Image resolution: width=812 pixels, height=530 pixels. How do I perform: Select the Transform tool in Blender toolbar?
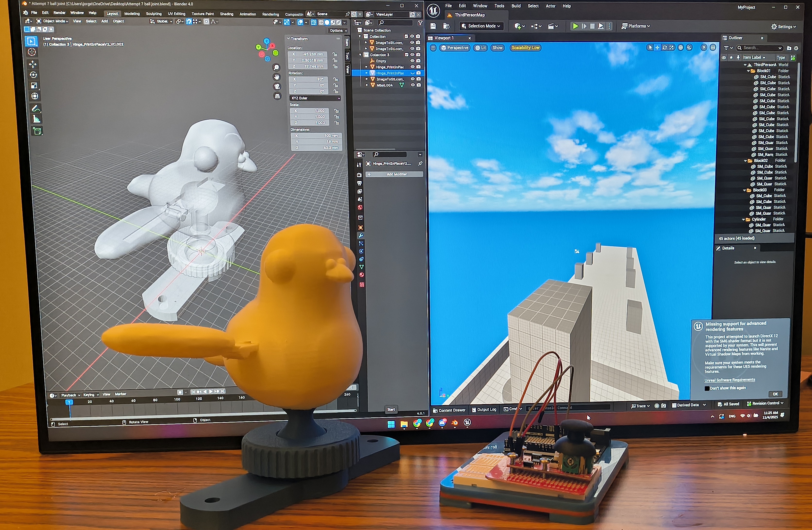coord(34,96)
